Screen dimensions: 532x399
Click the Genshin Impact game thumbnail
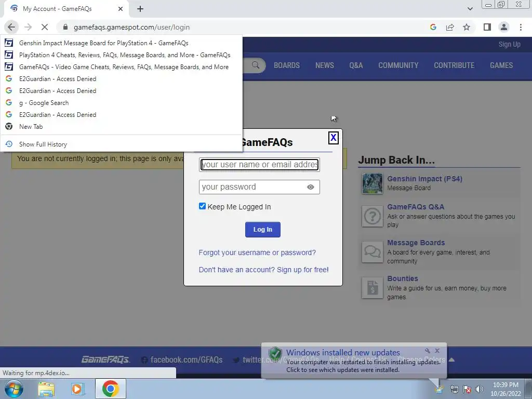point(372,183)
